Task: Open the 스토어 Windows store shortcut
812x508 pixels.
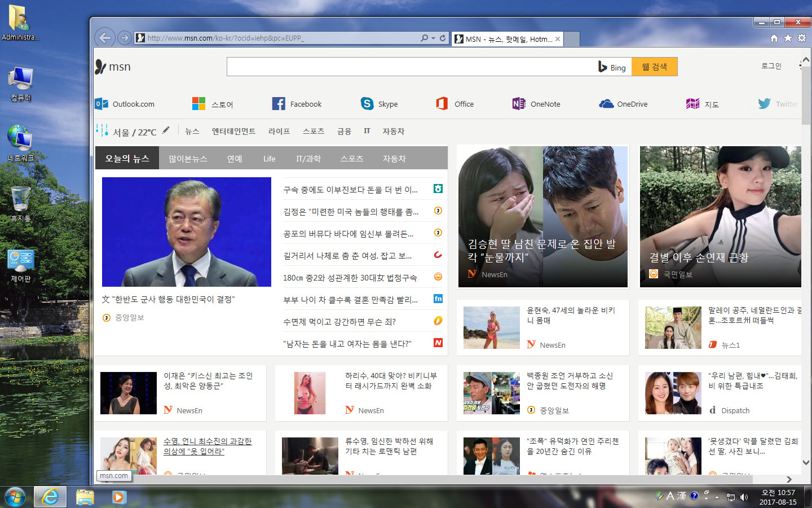Action: point(213,104)
